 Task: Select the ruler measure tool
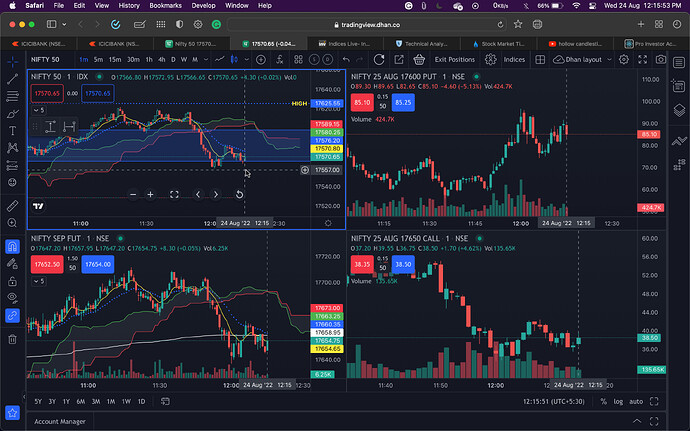coord(12,206)
